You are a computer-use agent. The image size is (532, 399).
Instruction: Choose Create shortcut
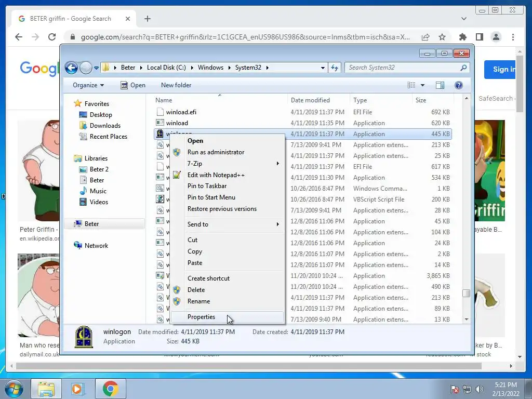point(209,278)
